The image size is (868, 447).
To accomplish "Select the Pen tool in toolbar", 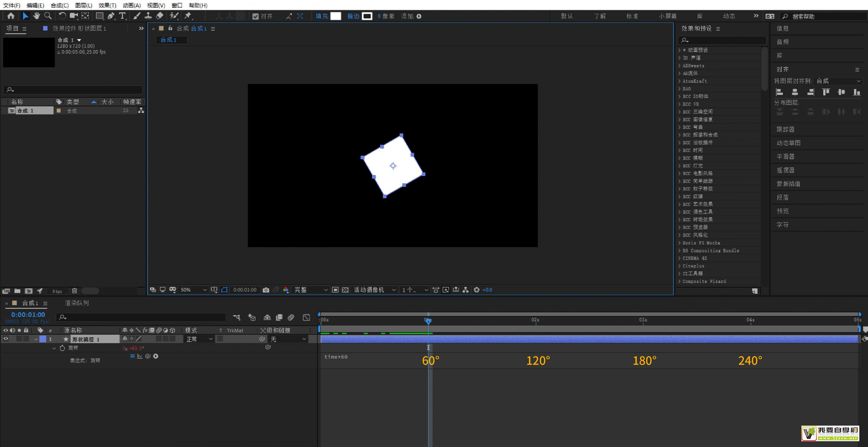I will tap(111, 16).
